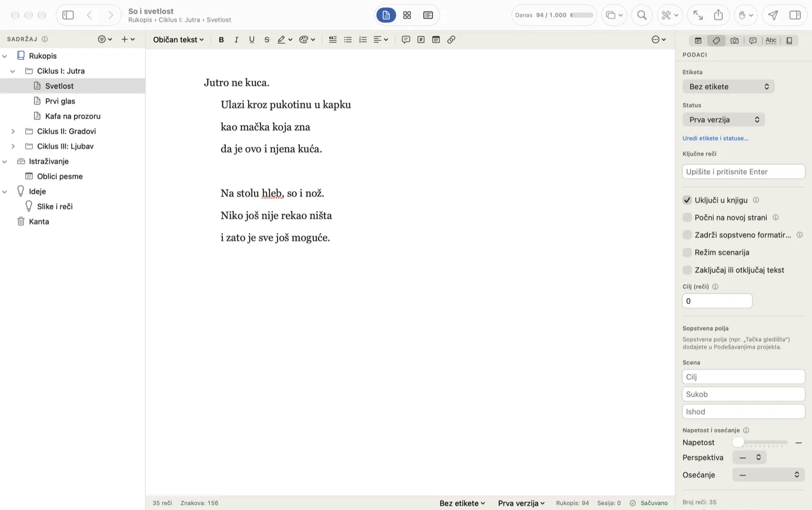The height and width of the screenshot is (510, 812).
Task: Uncheck Uključi u knjigu
Action: pos(687,200)
